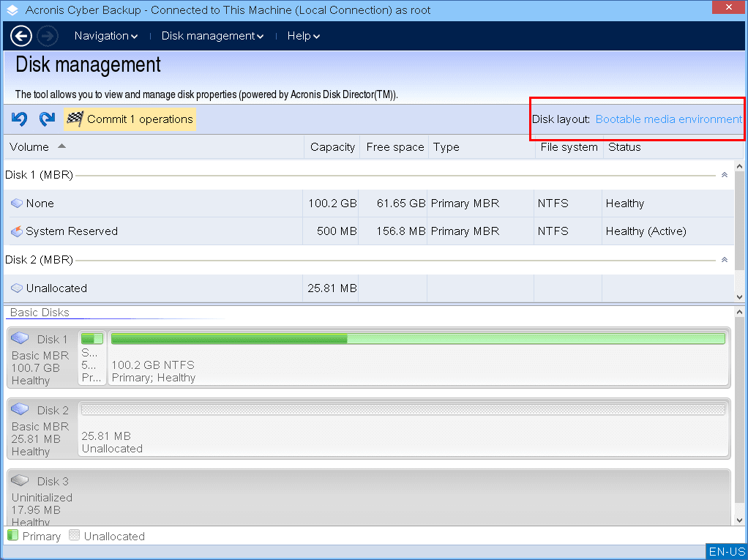
Task: Sort by Free space column header
Action: tap(394, 147)
